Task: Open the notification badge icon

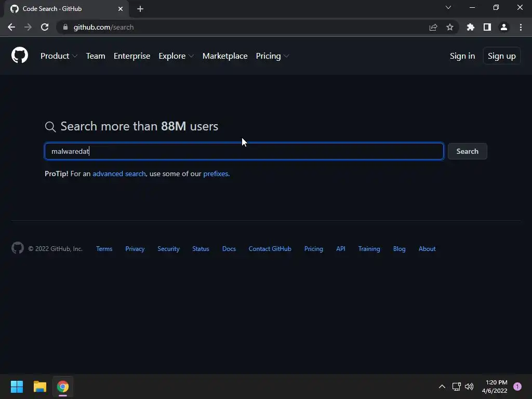Action: click(x=517, y=387)
